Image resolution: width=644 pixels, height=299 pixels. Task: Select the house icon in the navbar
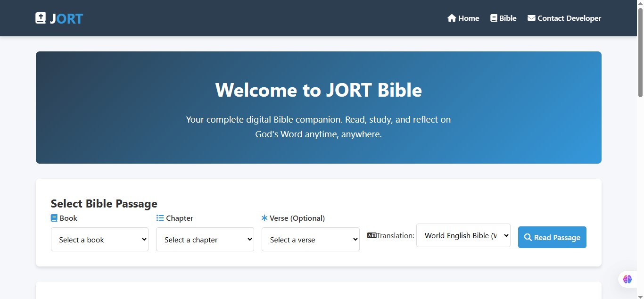pos(451,17)
